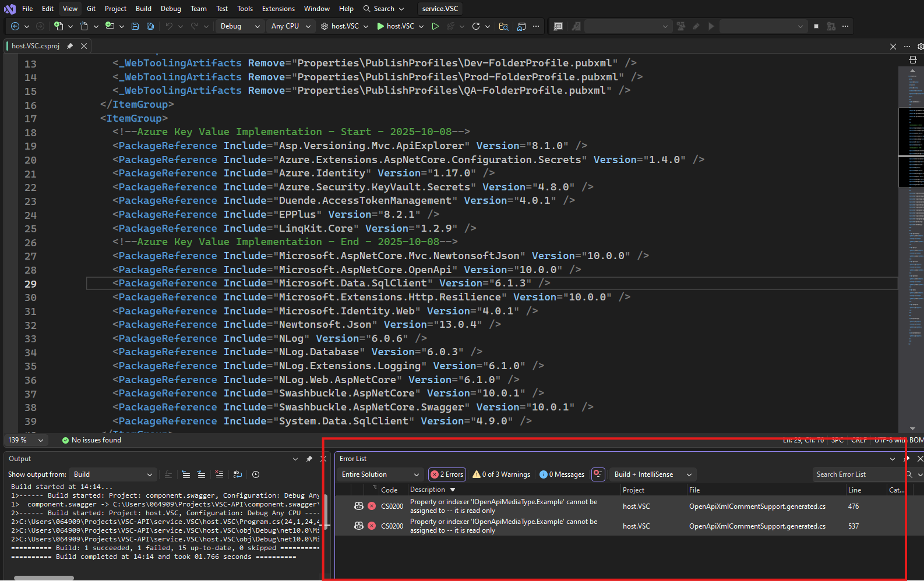Toggle the 0 of 3 Warnings filter

click(x=502, y=474)
